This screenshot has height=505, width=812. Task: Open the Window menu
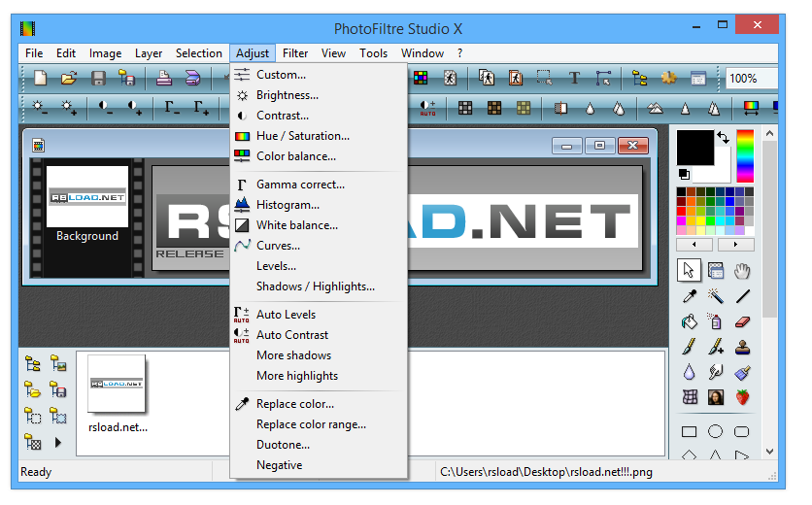click(423, 53)
